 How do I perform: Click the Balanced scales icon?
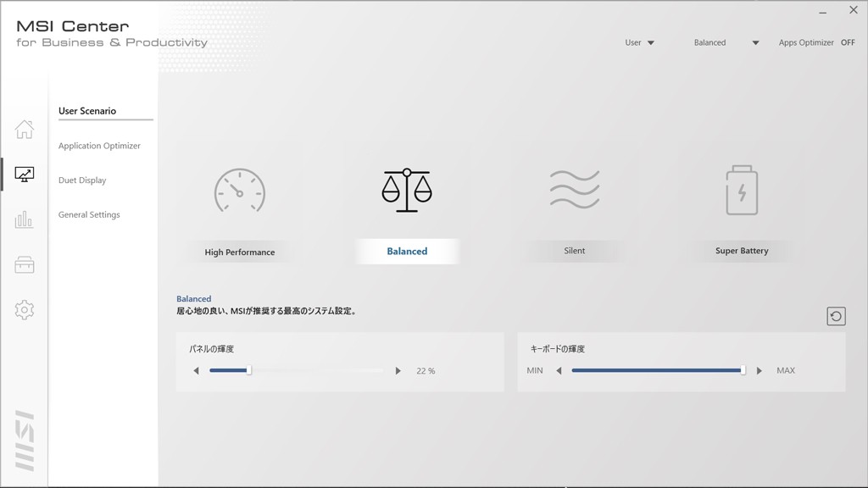coord(407,191)
